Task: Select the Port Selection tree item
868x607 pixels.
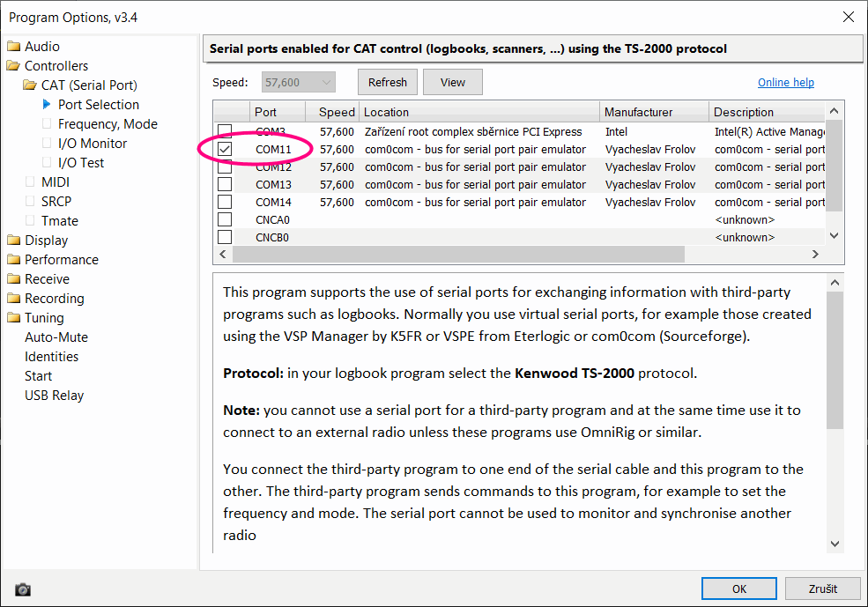Action: (x=99, y=105)
